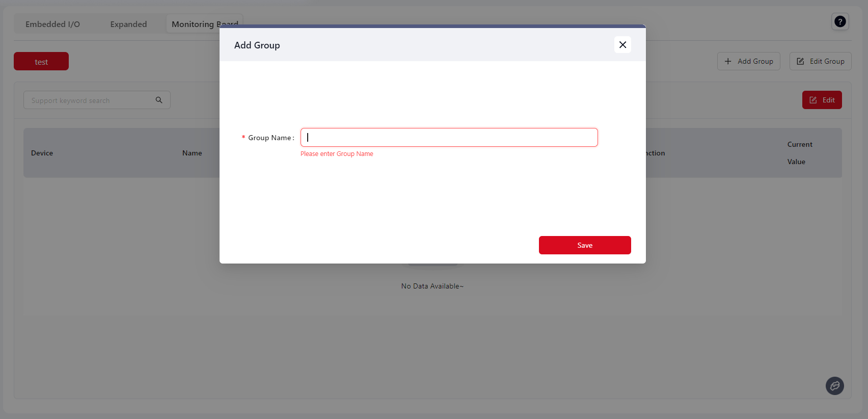The width and height of the screenshot is (868, 419).
Task: Click the plus icon on Add Group
Action: click(x=728, y=61)
